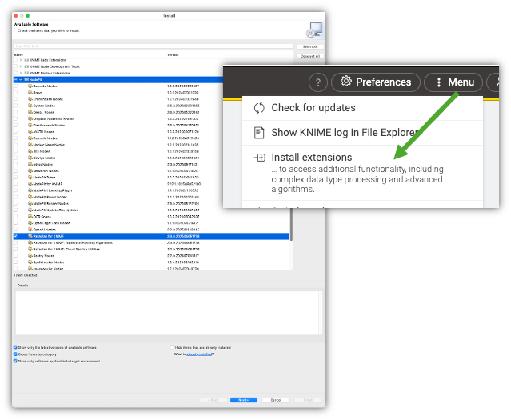511x420 pixels.
Task: Click the Show KNIME log document icon
Action: tap(258, 133)
